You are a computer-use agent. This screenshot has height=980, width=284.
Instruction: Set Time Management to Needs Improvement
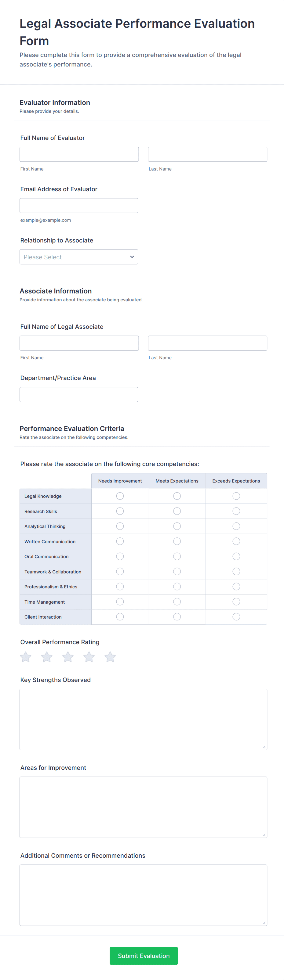120,601
